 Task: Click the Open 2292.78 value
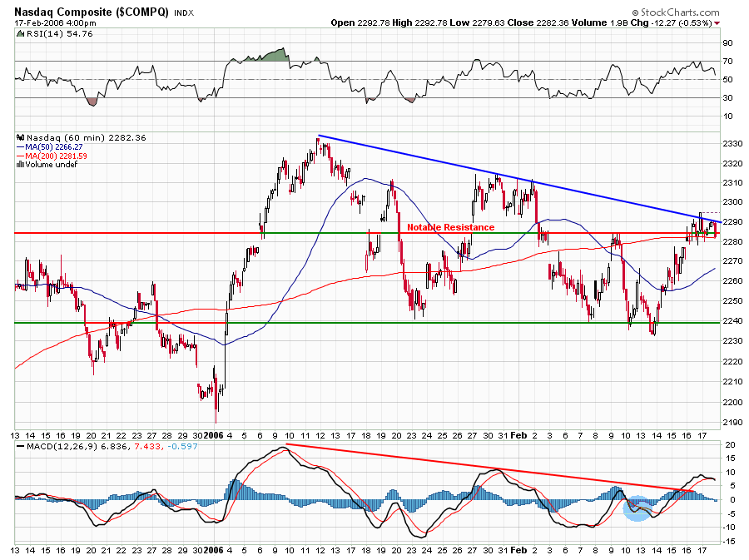point(360,23)
